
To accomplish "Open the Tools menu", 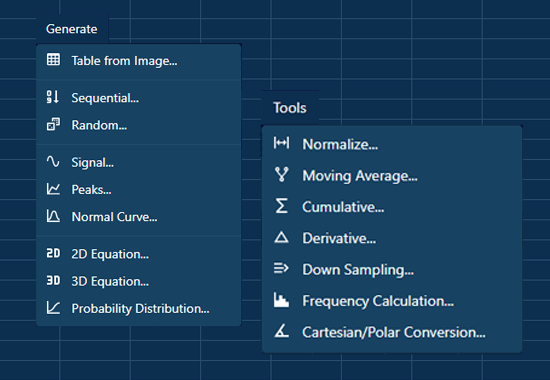I will [x=290, y=108].
